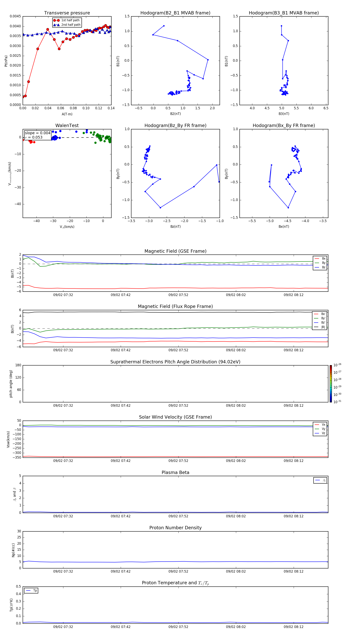Click the "Proton Number Density" title

(175, 528)
